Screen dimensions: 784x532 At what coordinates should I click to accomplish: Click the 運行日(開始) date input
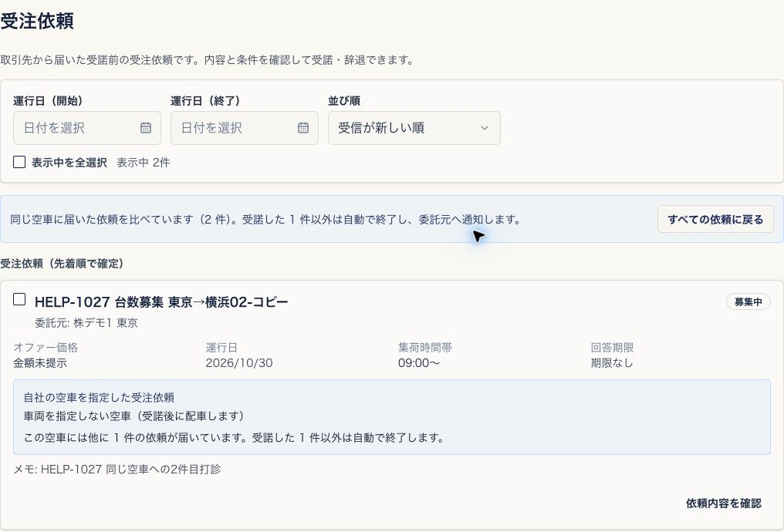click(87, 128)
